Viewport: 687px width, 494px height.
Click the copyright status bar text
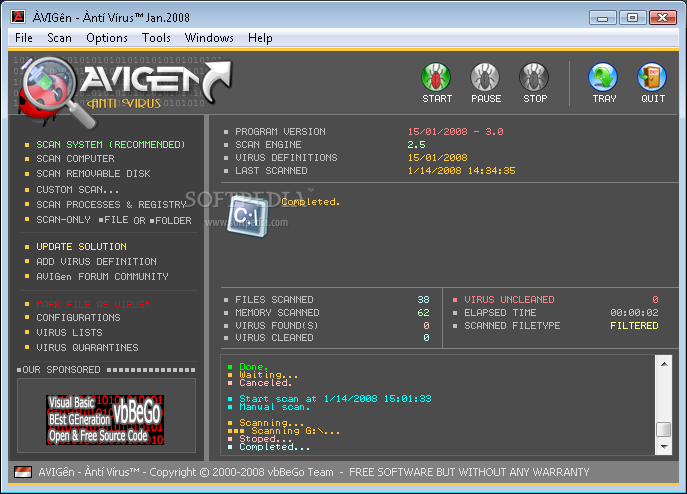tap(314, 472)
